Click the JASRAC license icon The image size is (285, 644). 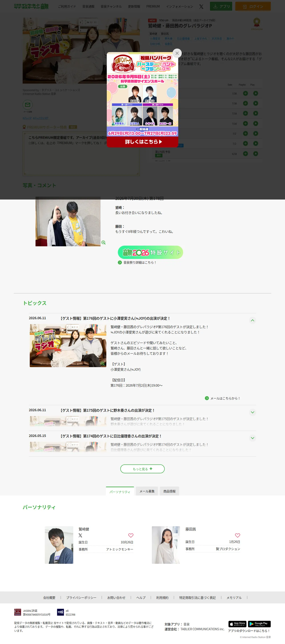point(18,612)
